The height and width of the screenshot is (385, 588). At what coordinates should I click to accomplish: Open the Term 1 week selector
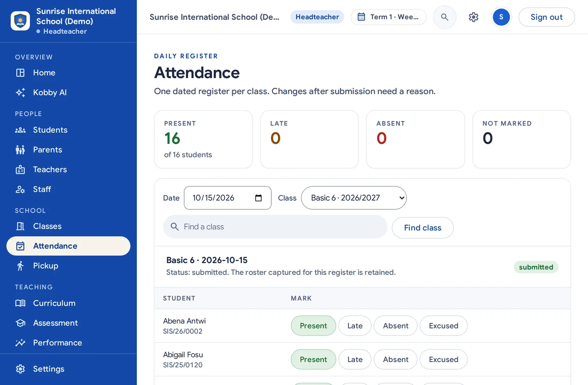click(x=388, y=17)
